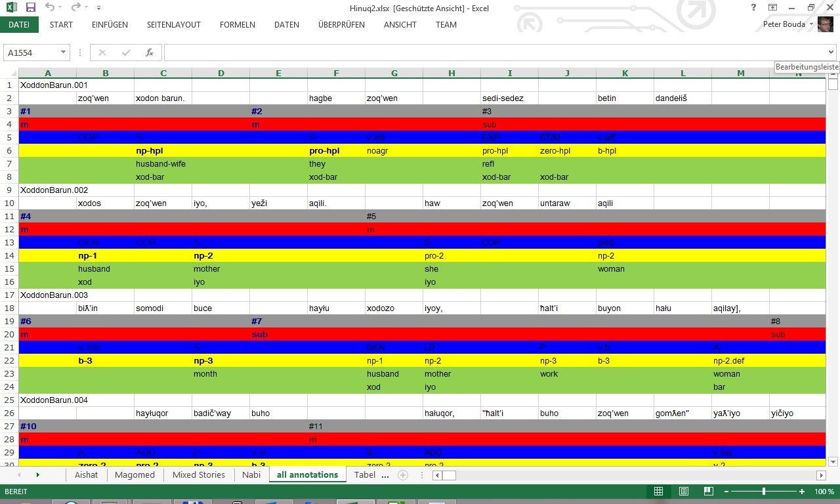Open the Tabel sheet tab

click(365, 475)
